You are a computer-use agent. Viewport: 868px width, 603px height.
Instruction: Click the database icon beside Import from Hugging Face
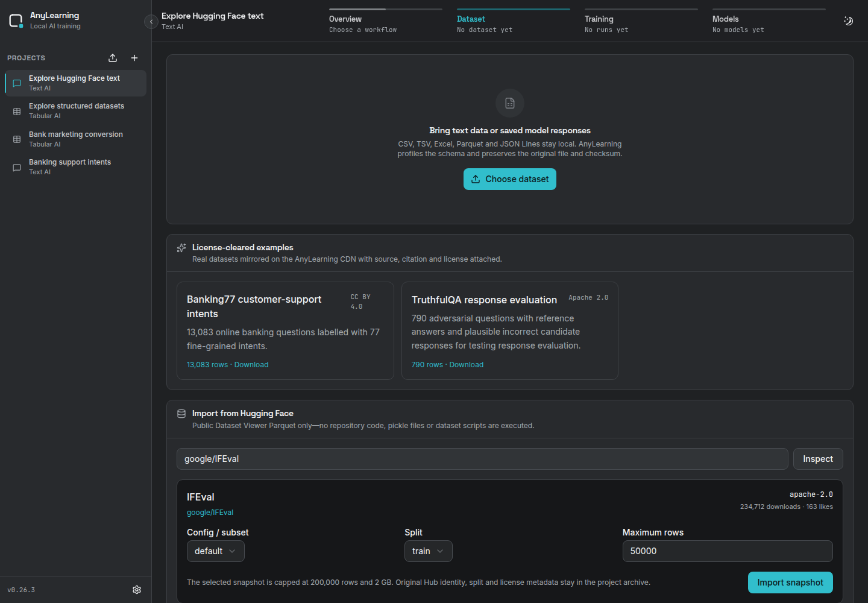tap(181, 414)
